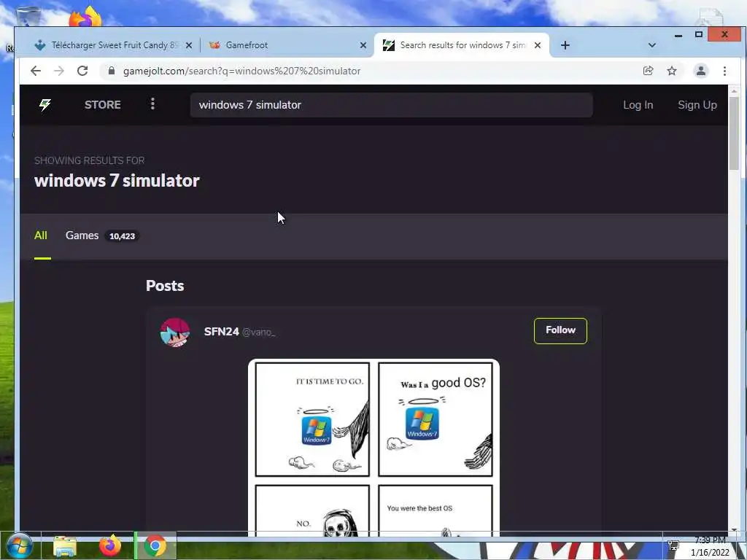The width and height of the screenshot is (747, 560).
Task: Open File Explorer from the taskbar
Action: 65,546
